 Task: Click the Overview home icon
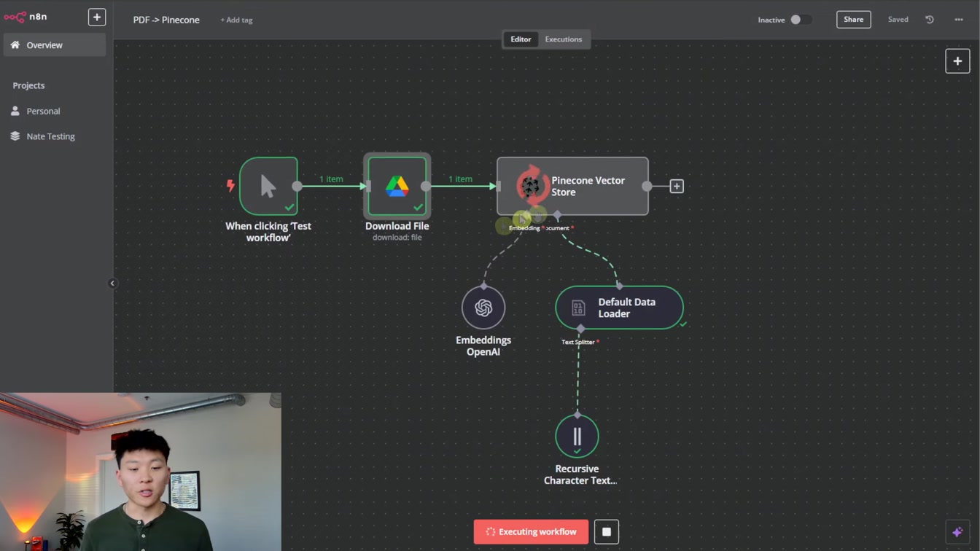[x=15, y=45]
